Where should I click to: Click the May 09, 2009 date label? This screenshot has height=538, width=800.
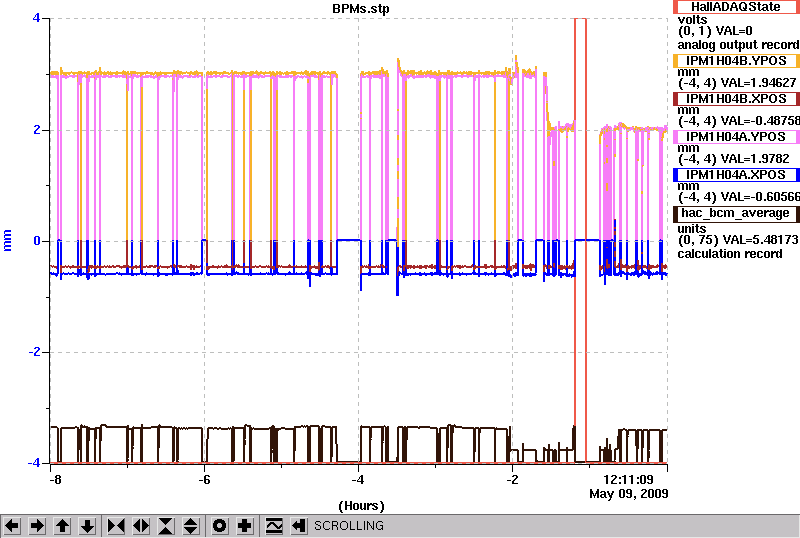629,494
